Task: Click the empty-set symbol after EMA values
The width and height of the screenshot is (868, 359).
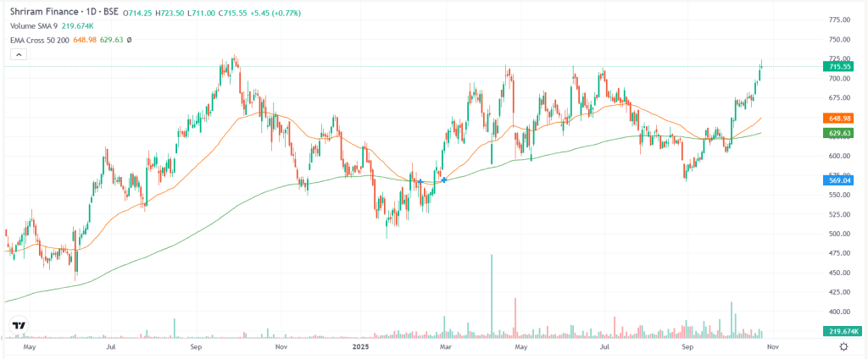Action: pyautogui.click(x=129, y=40)
